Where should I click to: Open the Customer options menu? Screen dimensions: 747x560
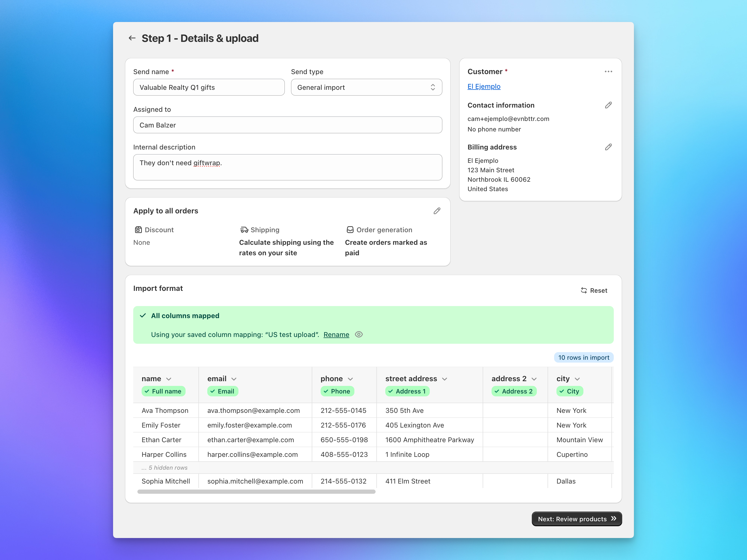click(x=609, y=71)
